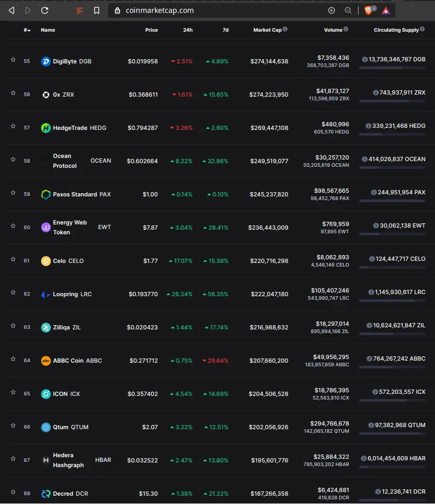Screen dimensions: 435x504
Task: Open the Decred coin page link
Action: 70,494
